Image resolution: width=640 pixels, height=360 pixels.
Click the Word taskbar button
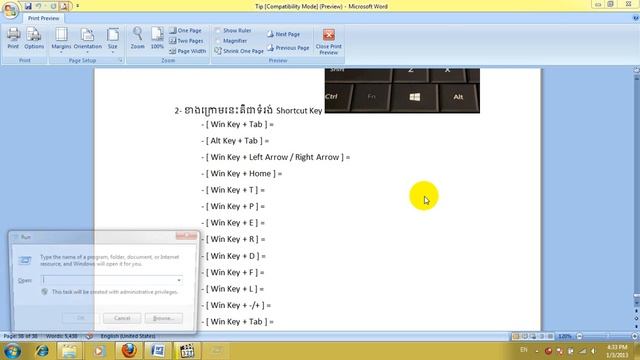pyautogui.click(x=158, y=351)
